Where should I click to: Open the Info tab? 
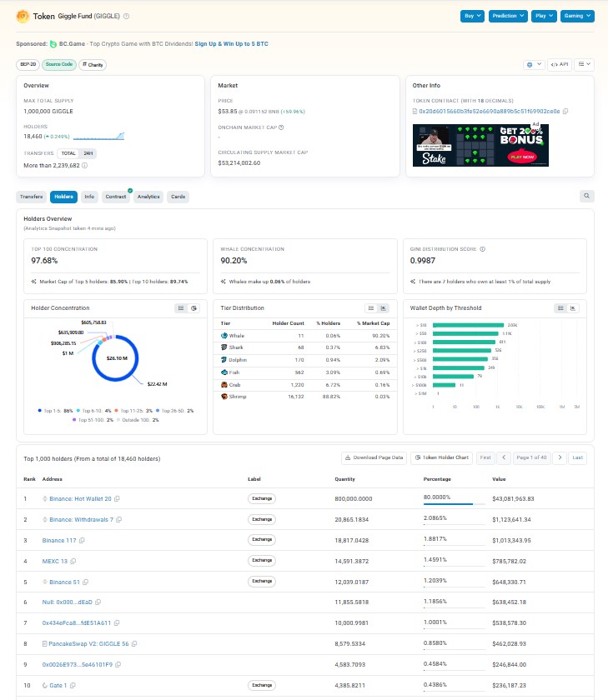click(89, 197)
